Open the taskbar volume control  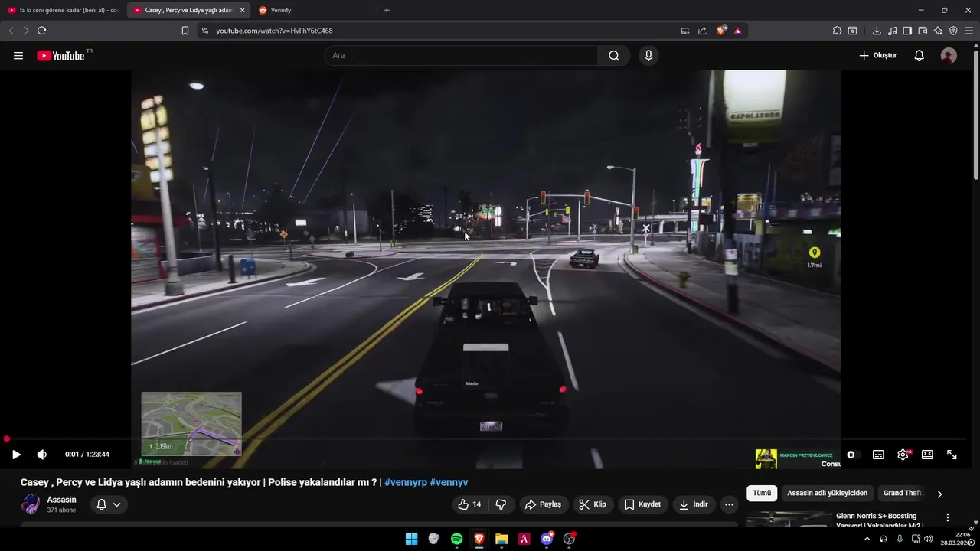tap(928, 539)
